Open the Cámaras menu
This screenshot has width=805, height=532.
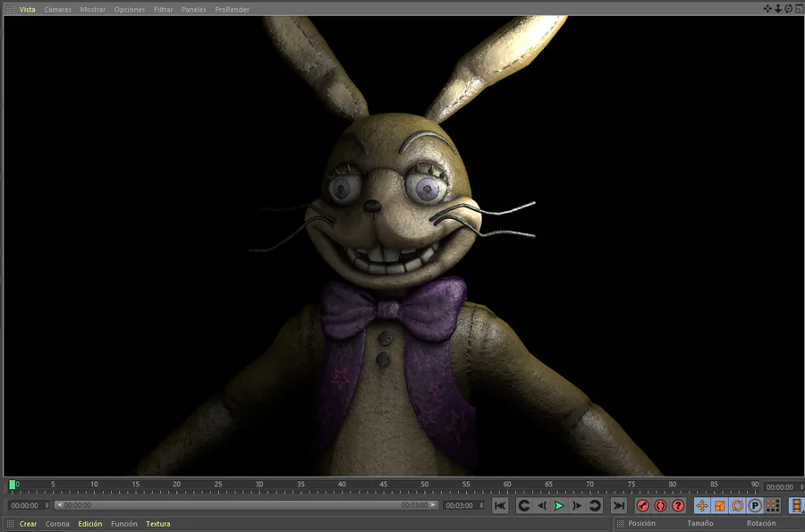[x=57, y=9]
